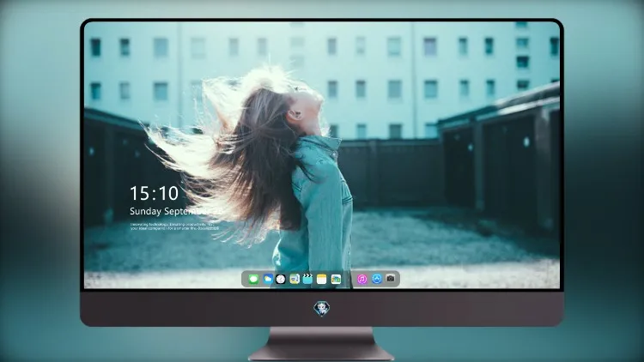Open the clapperboard video app in the dock
This screenshot has width=644, height=362.
tap(307, 279)
